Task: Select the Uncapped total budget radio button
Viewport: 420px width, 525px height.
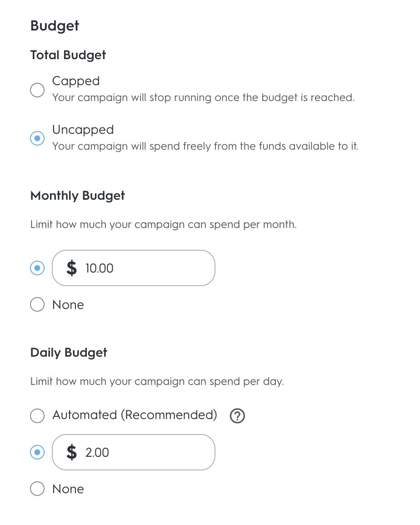Action: [x=37, y=138]
